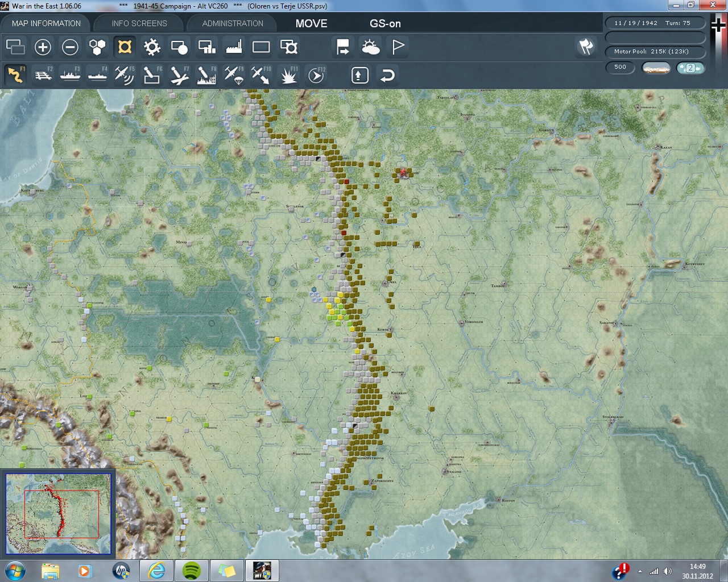Select the F9 air transport parachute mode

234,75
